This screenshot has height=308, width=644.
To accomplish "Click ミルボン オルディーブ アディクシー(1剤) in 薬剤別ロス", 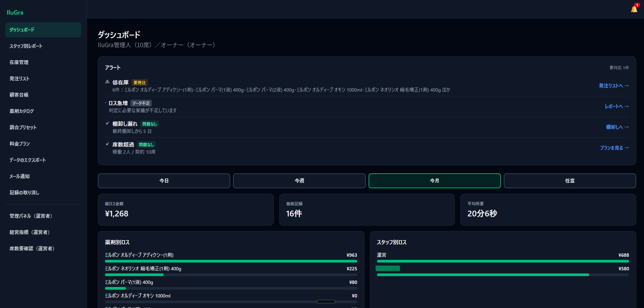I will click(139, 255).
